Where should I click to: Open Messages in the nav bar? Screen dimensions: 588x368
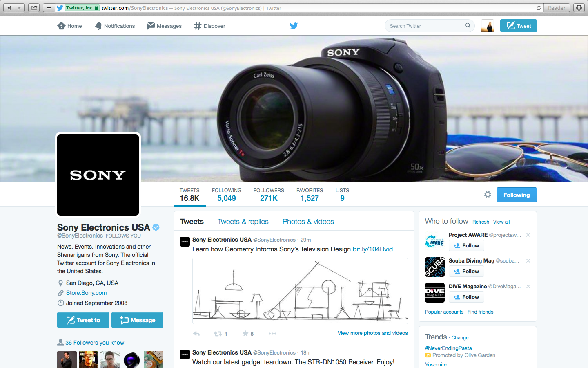coord(164,26)
